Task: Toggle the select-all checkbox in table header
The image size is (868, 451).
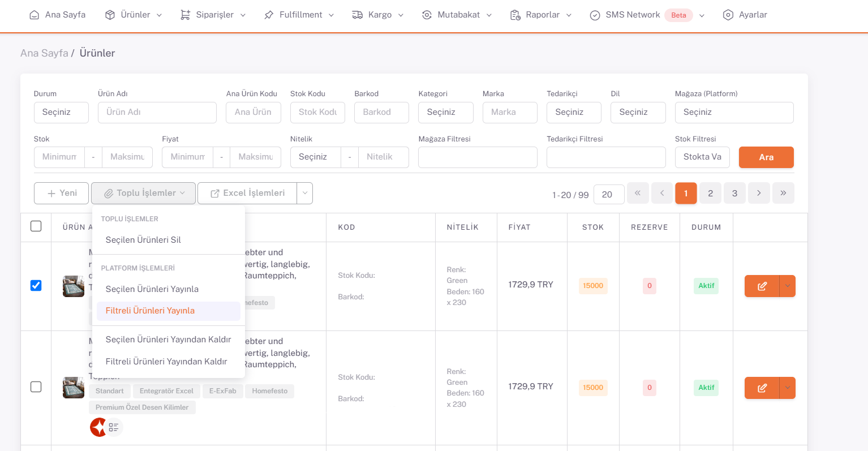Action: (x=36, y=226)
